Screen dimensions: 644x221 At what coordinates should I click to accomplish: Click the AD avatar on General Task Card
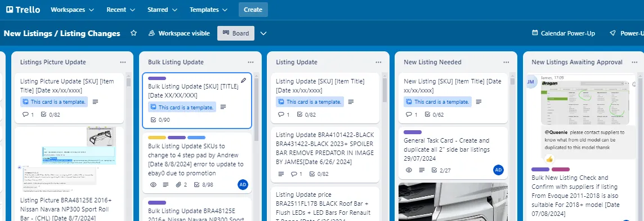coord(498,170)
